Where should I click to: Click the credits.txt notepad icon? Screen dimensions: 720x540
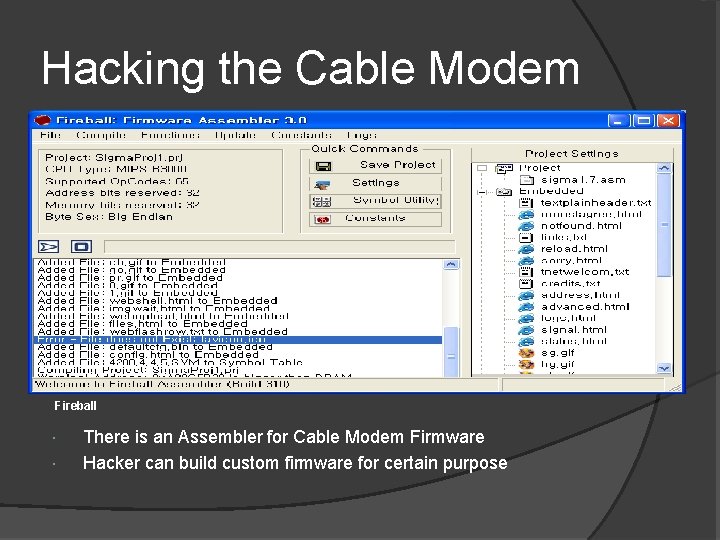coord(526,284)
